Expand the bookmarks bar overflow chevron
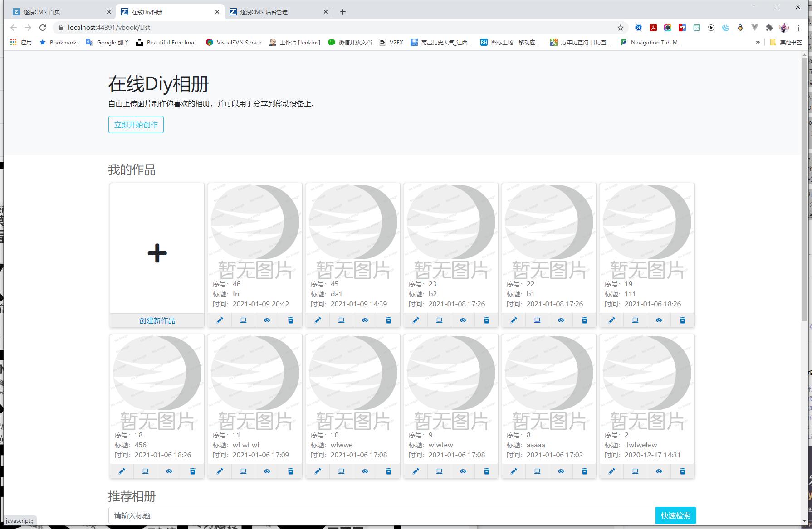The image size is (812, 529). tap(758, 42)
